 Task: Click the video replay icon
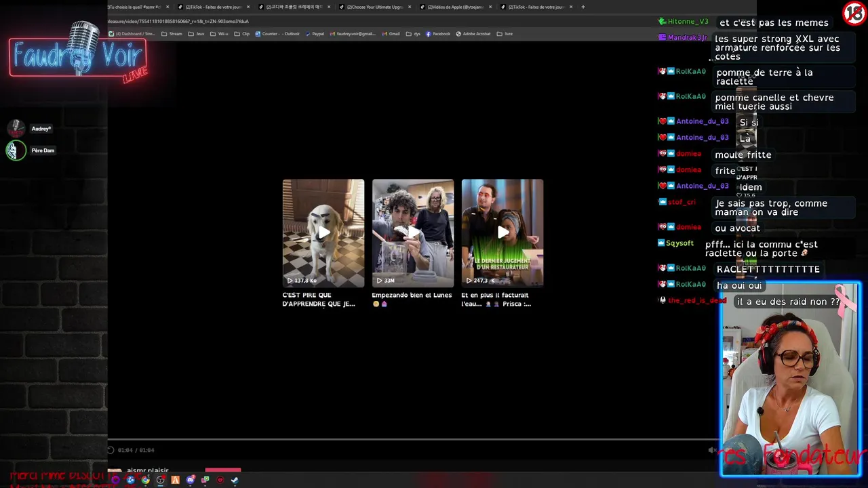(111, 450)
